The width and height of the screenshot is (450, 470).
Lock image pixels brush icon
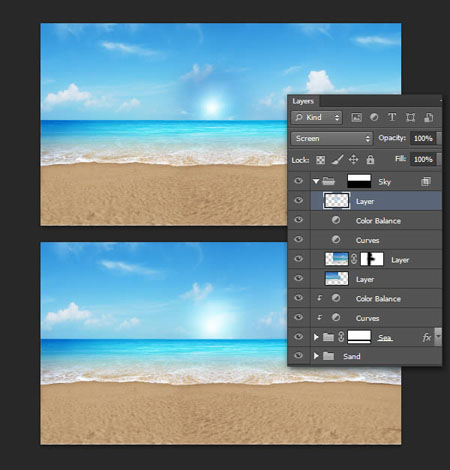click(x=337, y=160)
